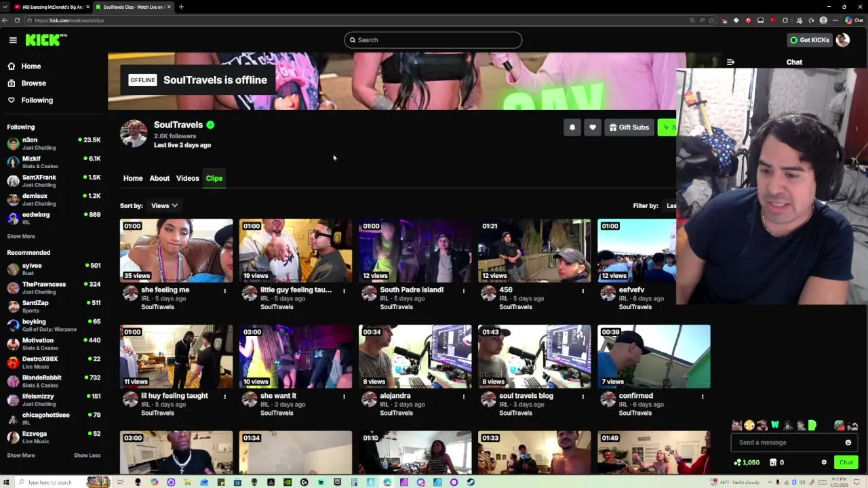
Task: Open BlondeRabbit channel in Recommended
Action: (x=54, y=381)
